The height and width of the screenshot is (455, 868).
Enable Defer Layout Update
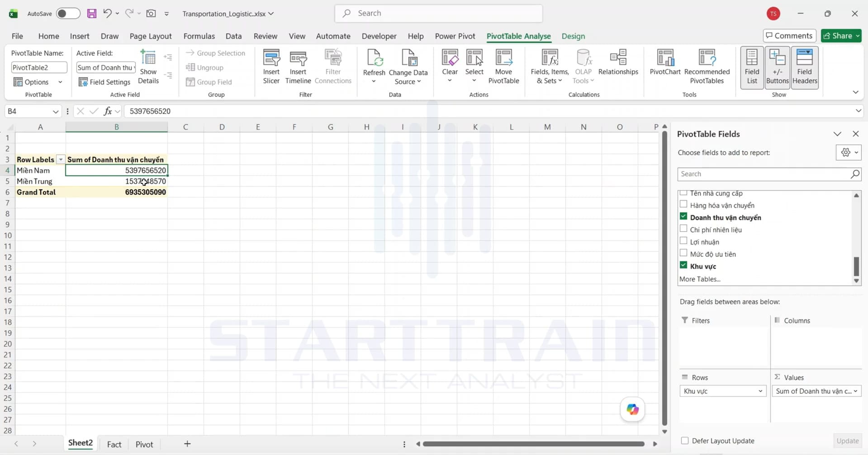[x=685, y=441]
